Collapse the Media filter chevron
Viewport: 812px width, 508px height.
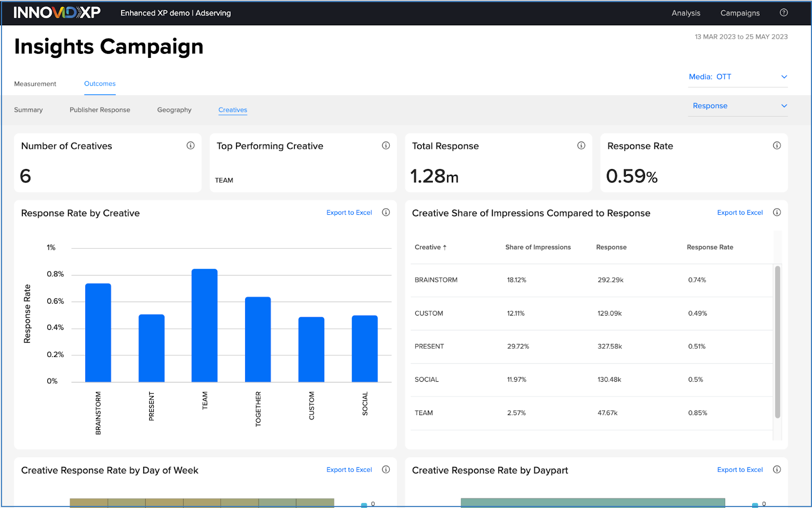(x=784, y=77)
